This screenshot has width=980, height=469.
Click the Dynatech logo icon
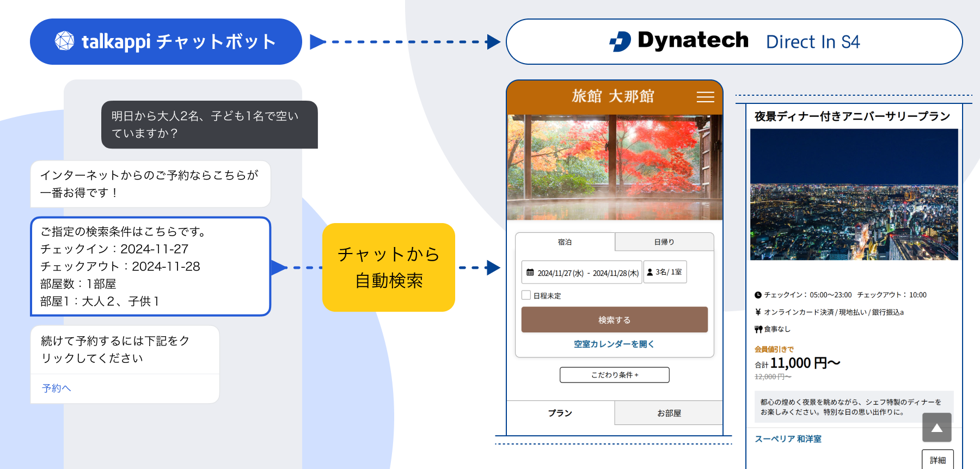pos(620,41)
